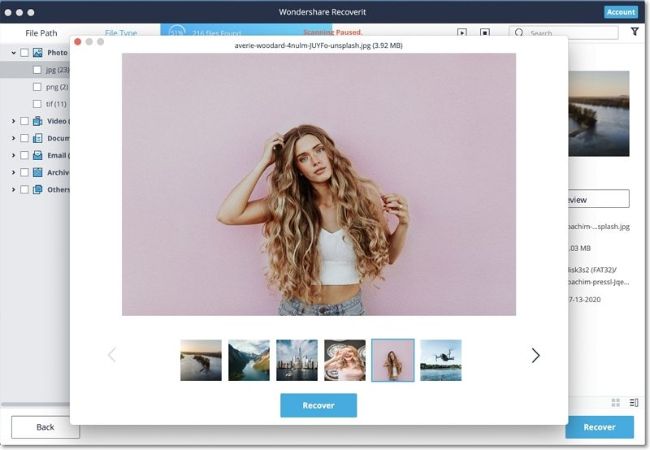Image resolution: width=650 pixels, height=450 pixels.
Task: Click the Document category icon
Action: (38, 138)
